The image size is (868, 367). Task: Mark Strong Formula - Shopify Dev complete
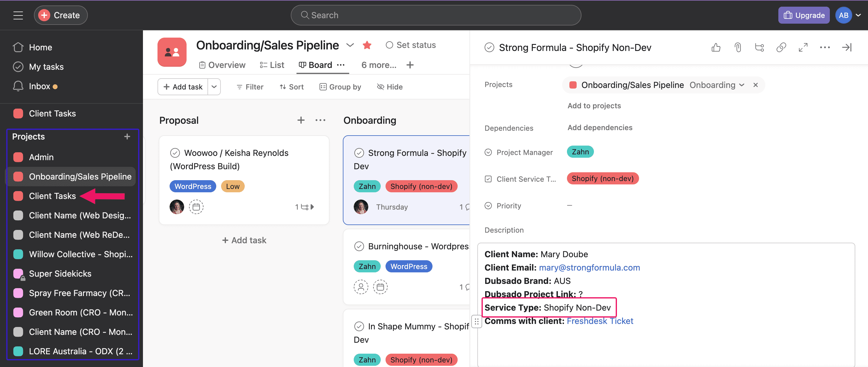pos(359,153)
